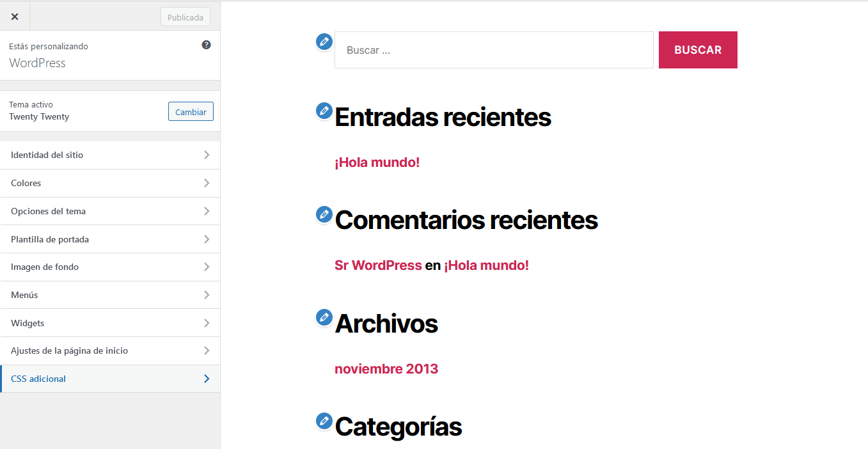
Task: Click edit pencil beside the search widget
Action: coord(324,42)
